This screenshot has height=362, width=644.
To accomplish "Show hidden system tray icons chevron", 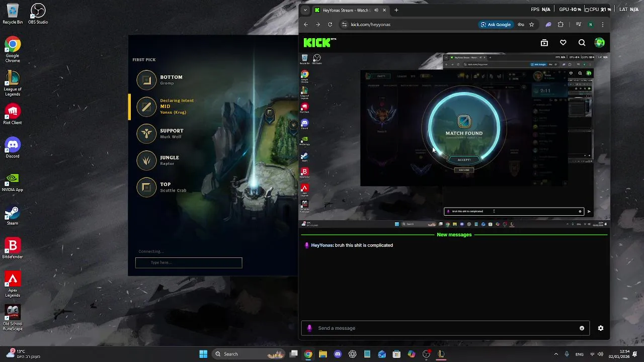I will (x=556, y=354).
